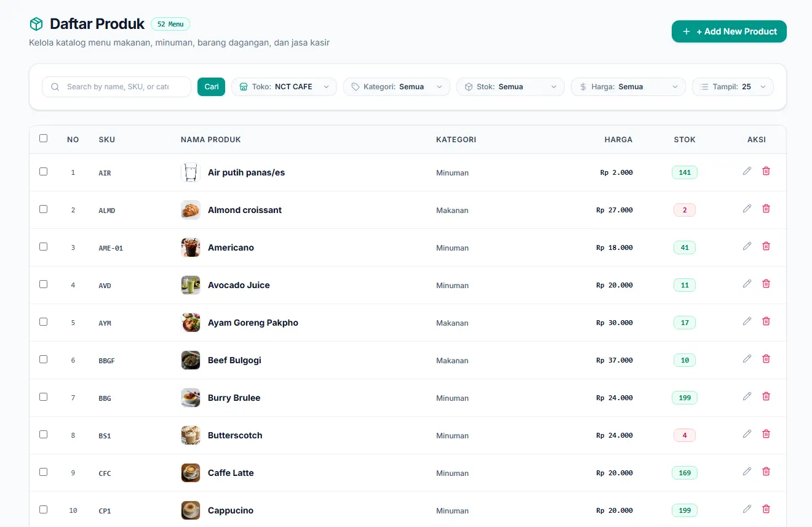The image size is (812, 527).
Task: Click the stock badge 2 for Almond croissant
Action: (685, 210)
